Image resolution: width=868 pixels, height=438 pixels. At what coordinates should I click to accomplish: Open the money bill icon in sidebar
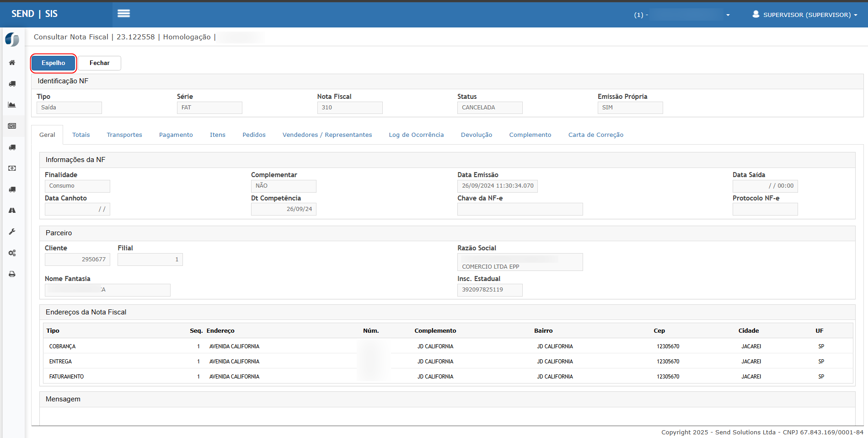[12, 168]
